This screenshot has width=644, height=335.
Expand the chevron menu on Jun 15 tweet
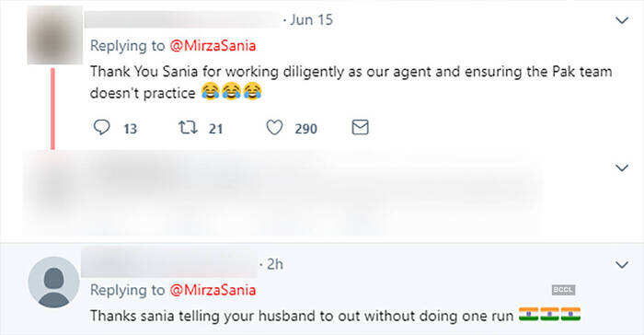[622, 20]
